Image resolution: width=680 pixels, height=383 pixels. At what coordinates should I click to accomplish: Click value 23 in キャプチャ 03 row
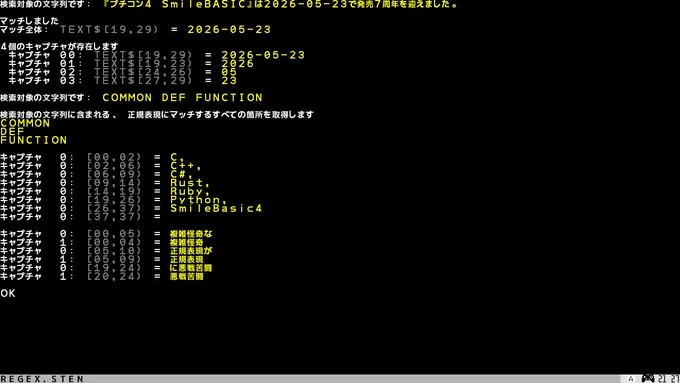(229, 81)
